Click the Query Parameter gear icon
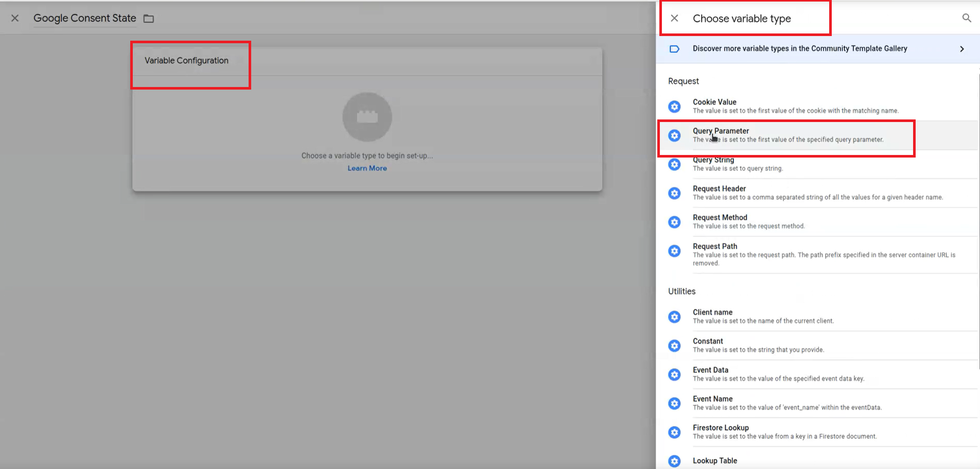Screen dimensions: 980x469 [674, 135]
